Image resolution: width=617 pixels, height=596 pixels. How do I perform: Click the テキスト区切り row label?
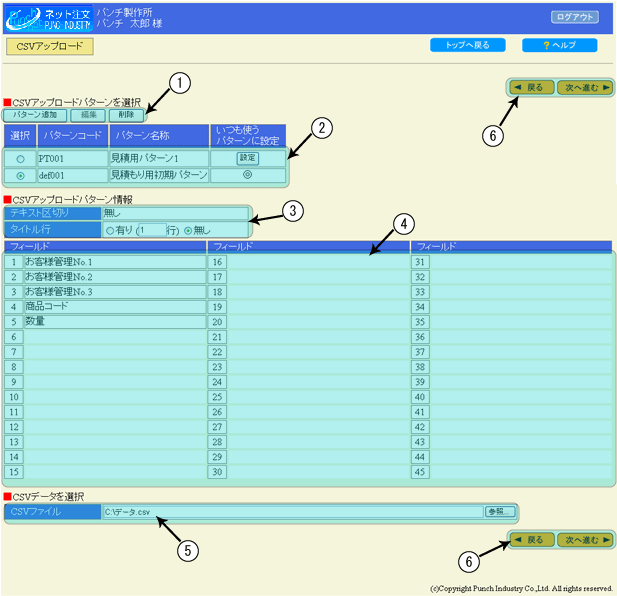(x=52, y=213)
